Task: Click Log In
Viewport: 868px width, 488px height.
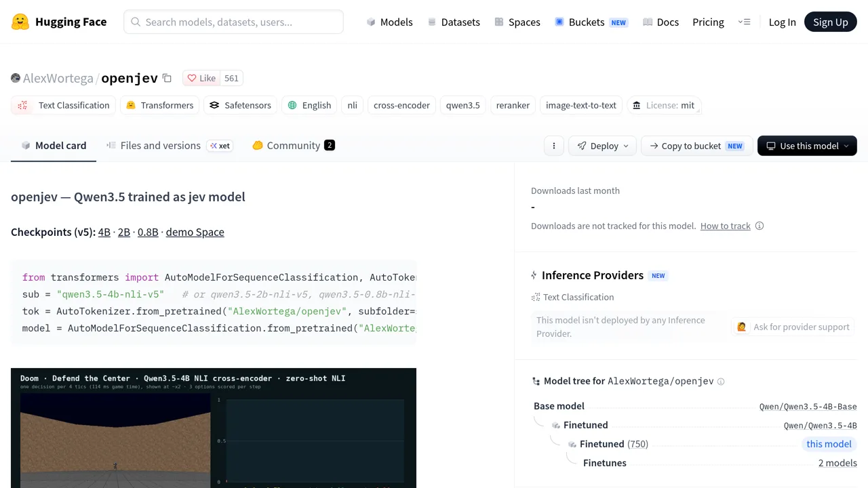Action: [x=782, y=22]
